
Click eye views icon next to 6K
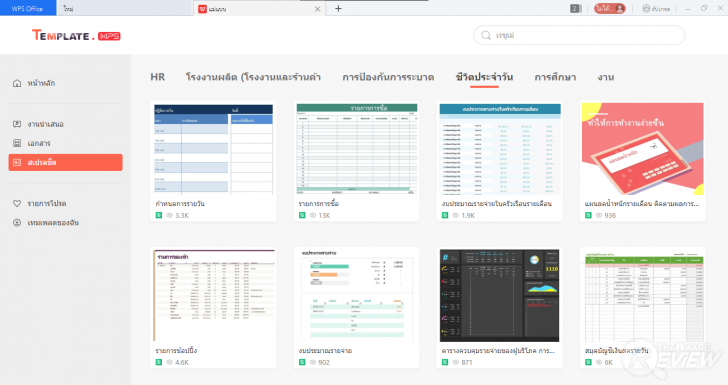click(599, 362)
